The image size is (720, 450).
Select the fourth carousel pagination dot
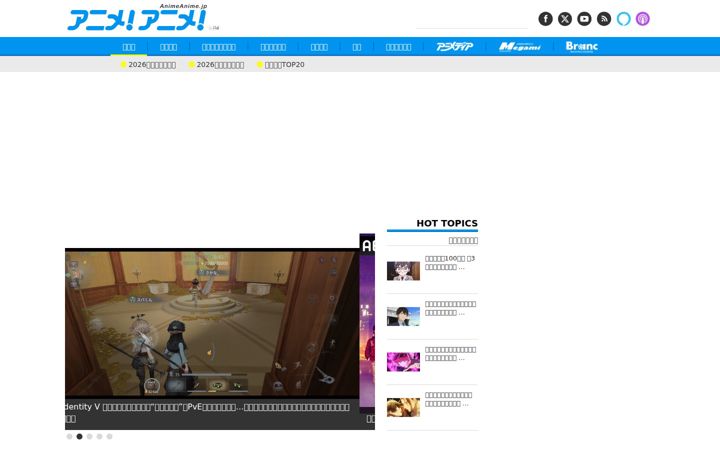pos(100,437)
